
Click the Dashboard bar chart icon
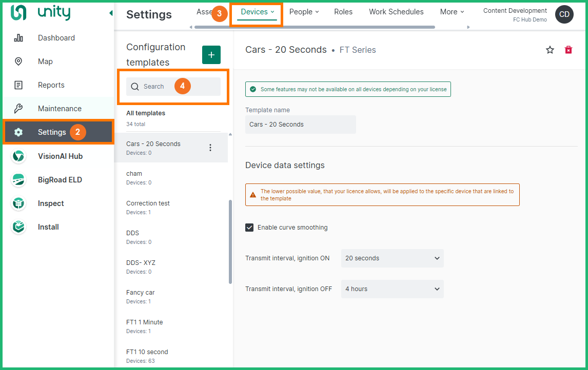(18, 38)
